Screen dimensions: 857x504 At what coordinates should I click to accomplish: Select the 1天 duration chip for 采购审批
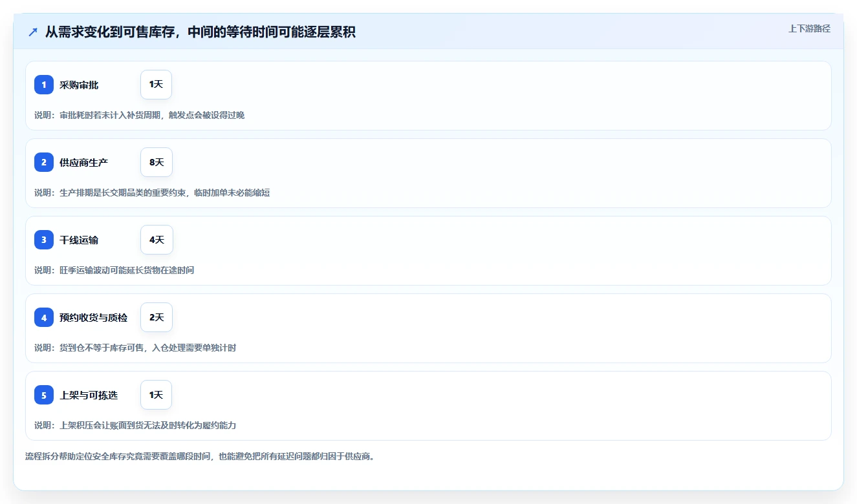(x=156, y=85)
